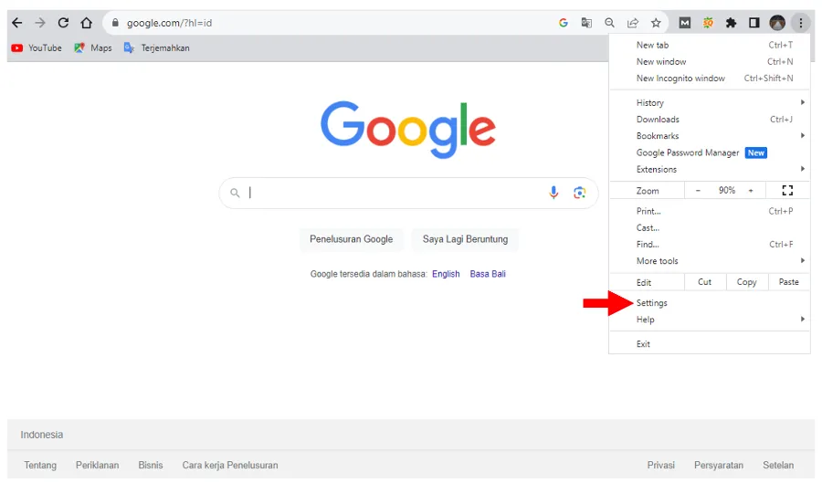Viewport: 822px width, 504px height.
Task: Open Cara kerja Penelusuran link
Action: (229, 466)
